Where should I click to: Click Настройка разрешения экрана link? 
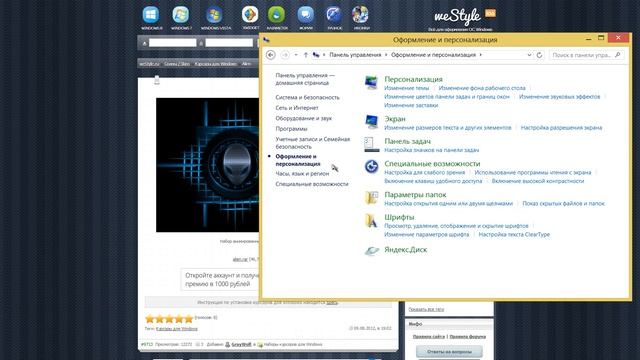pyautogui.click(x=561, y=128)
